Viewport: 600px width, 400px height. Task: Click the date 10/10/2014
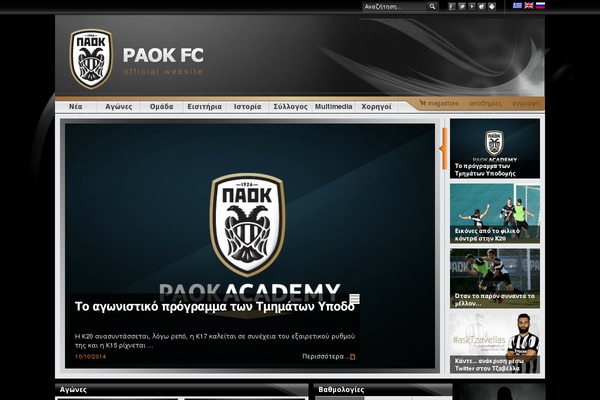(x=90, y=357)
